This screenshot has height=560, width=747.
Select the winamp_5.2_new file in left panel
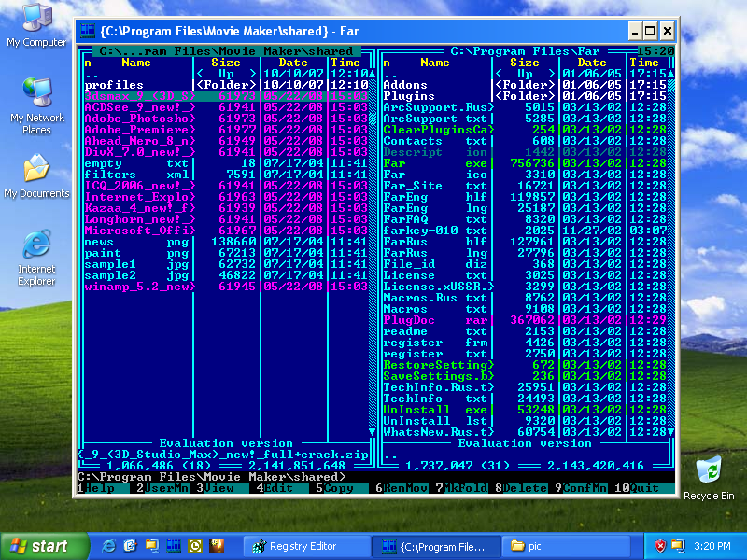226,287
